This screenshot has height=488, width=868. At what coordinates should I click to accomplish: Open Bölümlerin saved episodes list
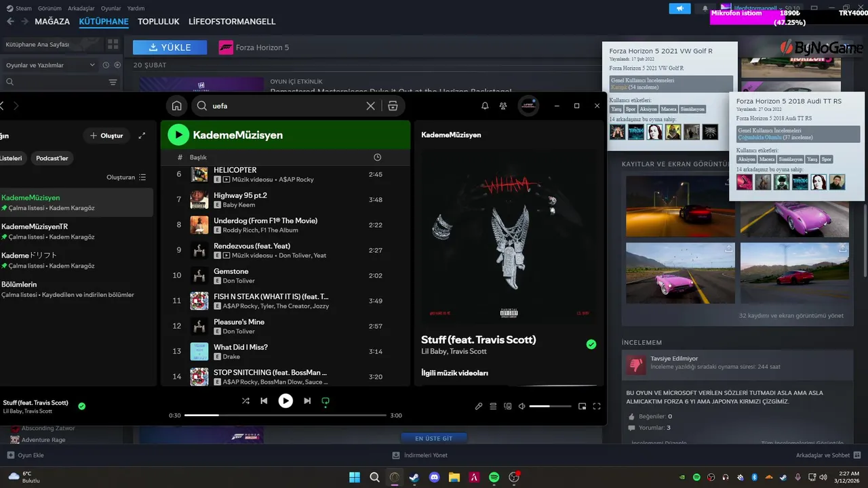pyautogui.click(x=76, y=289)
